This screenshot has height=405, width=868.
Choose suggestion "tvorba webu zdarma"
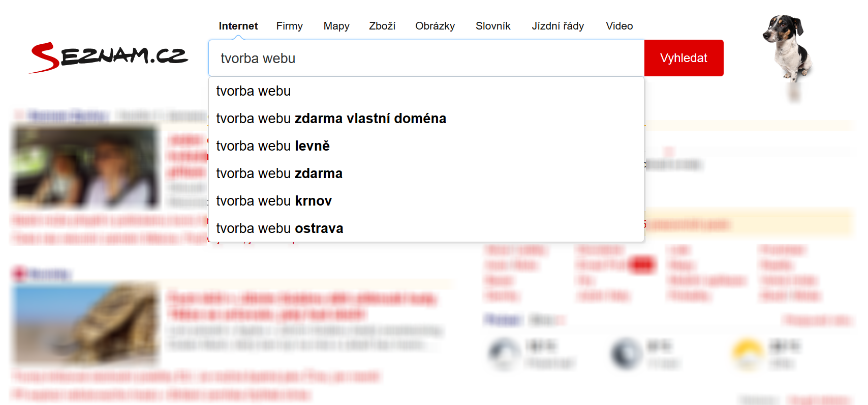[x=426, y=173]
